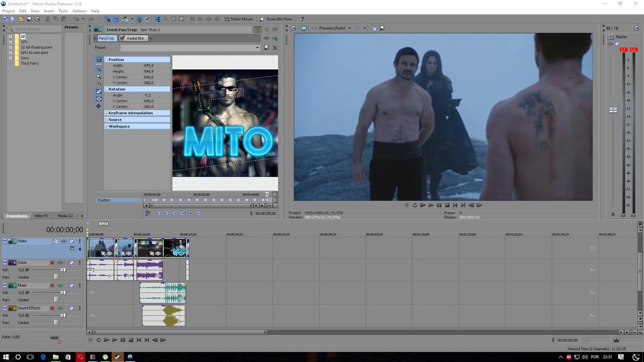The height and width of the screenshot is (362, 644).
Task: Mute the Video track
Action: coord(71,241)
